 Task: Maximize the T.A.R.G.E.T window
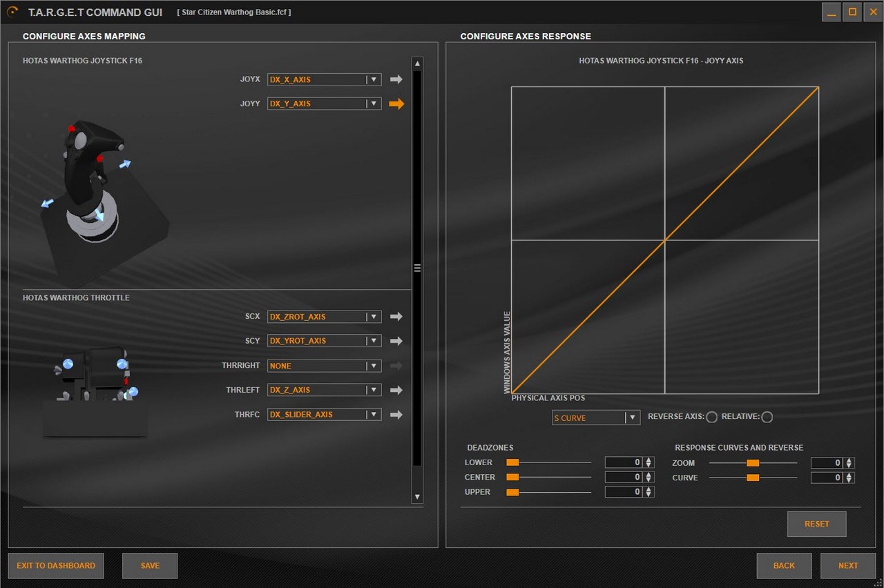click(x=852, y=12)
